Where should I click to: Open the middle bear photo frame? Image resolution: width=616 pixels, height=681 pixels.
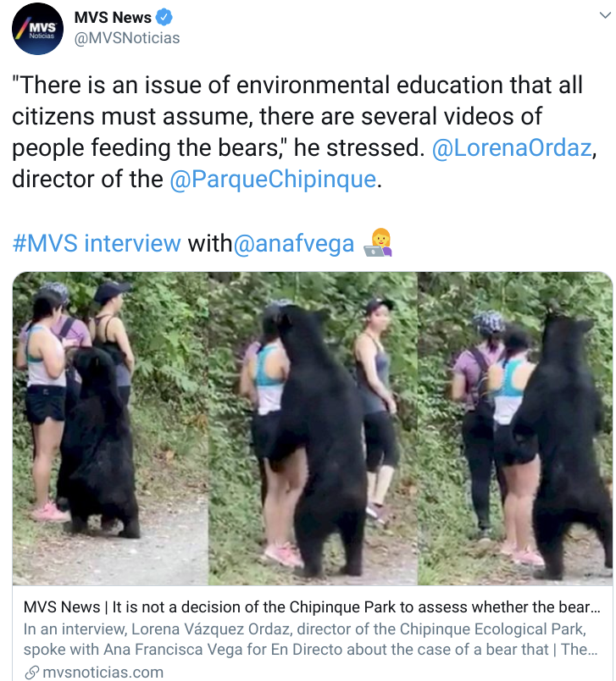point(313,429)
